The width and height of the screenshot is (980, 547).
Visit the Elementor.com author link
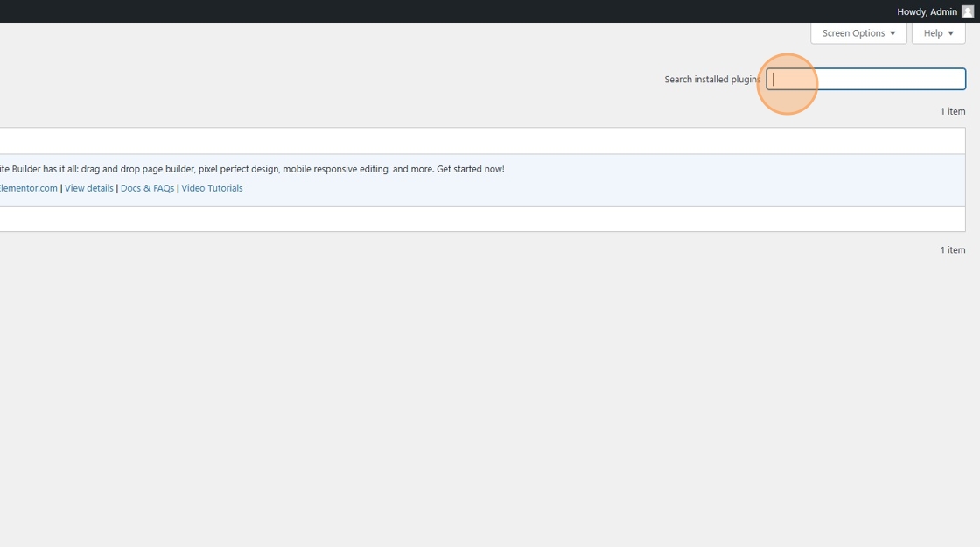pyautogui.click(x=29, y=188)
